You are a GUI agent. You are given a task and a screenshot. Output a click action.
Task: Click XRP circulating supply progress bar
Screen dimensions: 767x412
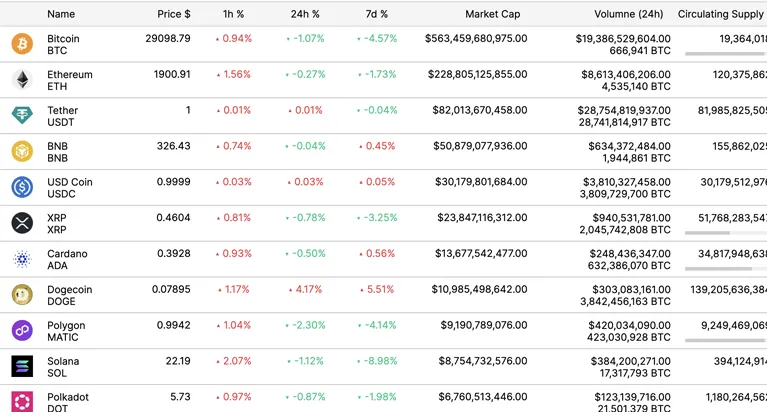726,233
